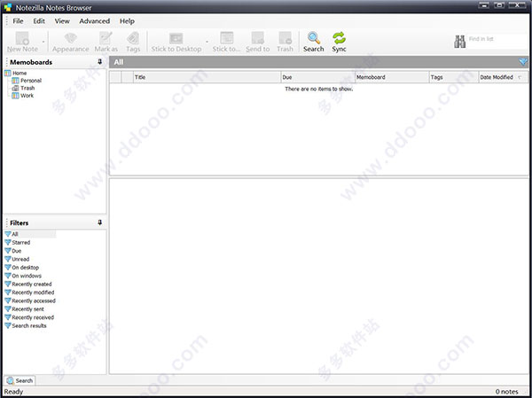Sort by the Due column
Image resolution: width=532 pixels, height=398 pixels.
pyautogui.click(x=318, y=77)
